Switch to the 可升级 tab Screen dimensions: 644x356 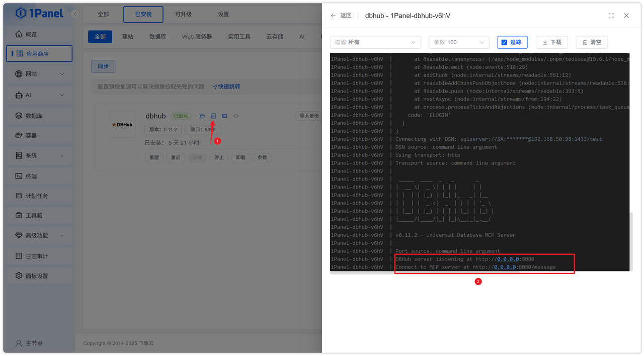(183, 14)
